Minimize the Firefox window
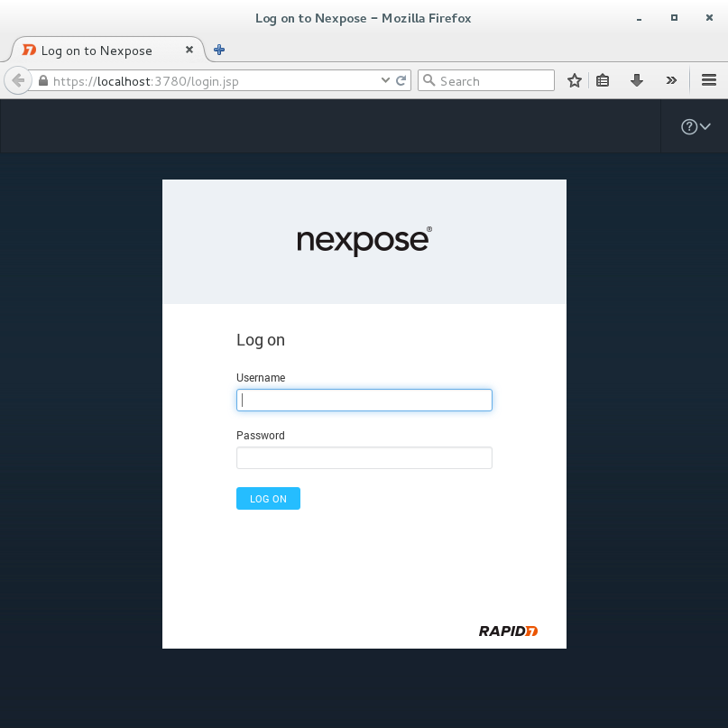728x728 pixels. click(640, 19)
